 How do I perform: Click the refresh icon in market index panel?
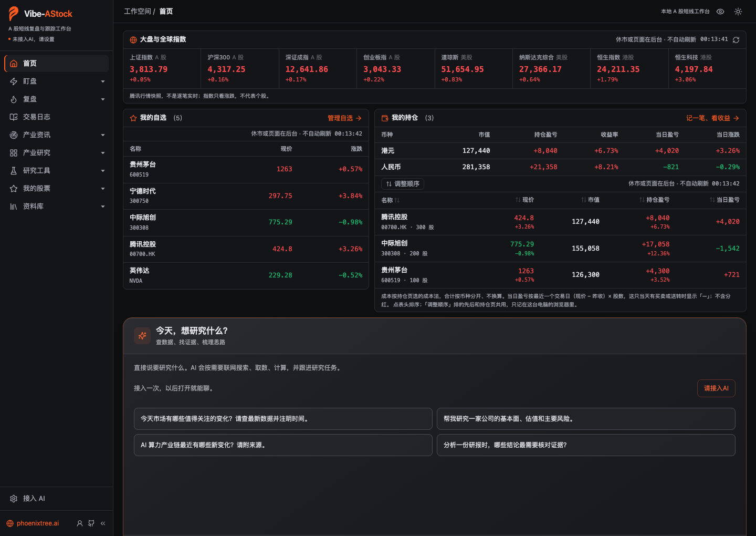[736, 40]
